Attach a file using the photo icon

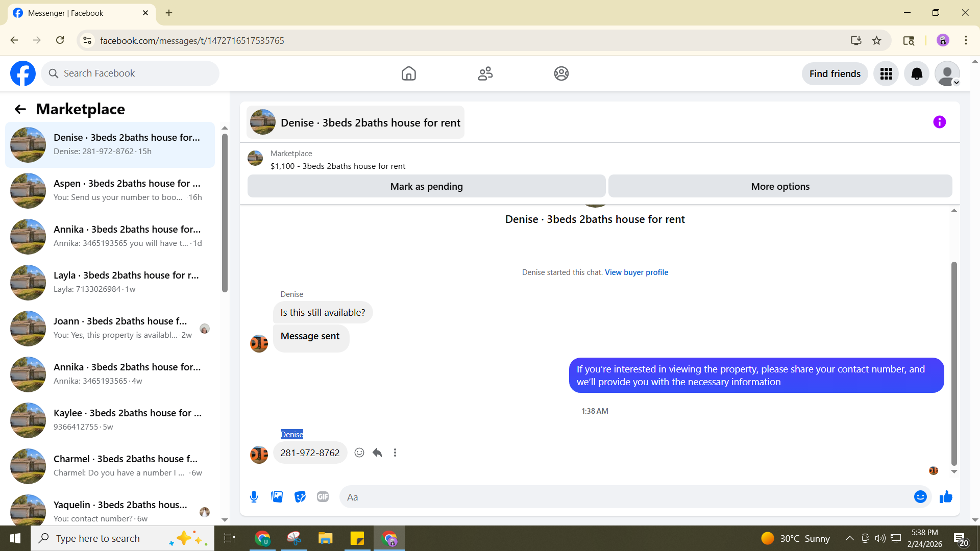(x=277, y=497)
